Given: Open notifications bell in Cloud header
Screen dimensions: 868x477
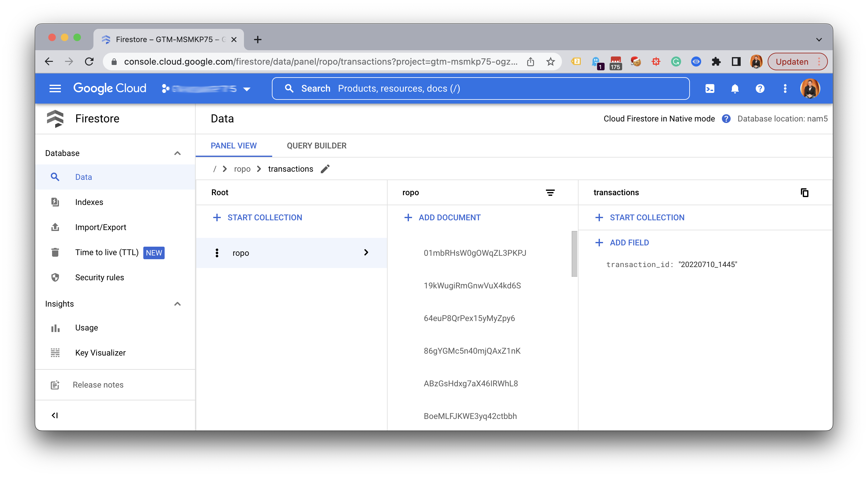Looking at the screenshot, I should click(x=734, y=89).
